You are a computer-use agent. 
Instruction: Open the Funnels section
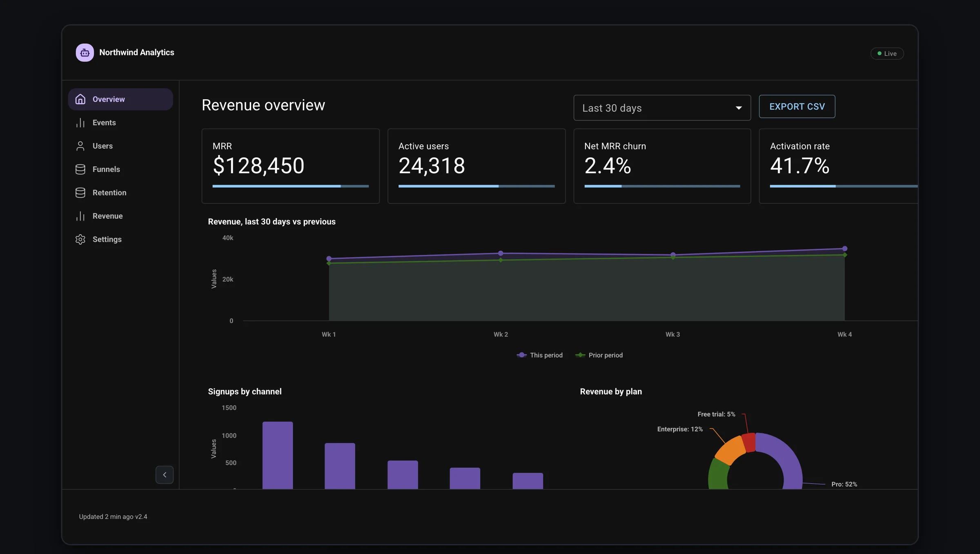pyautogui.click(x=120, y=169)
